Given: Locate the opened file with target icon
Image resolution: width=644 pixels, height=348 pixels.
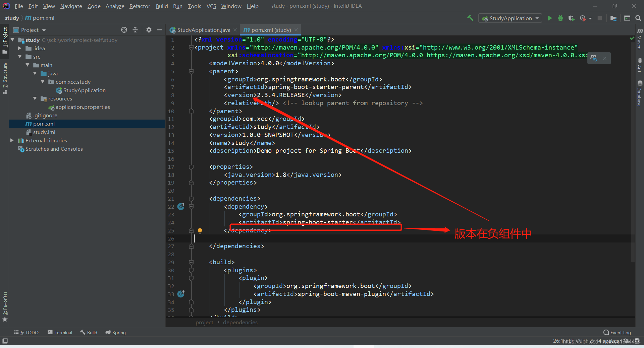Looking at the screenshot, I should coord(124,30).
